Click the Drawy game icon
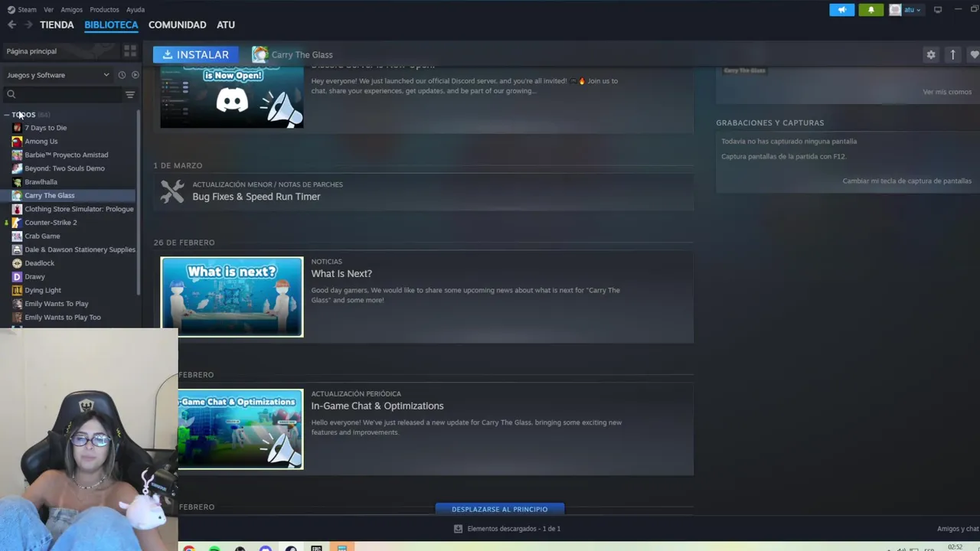 (17, 277)
